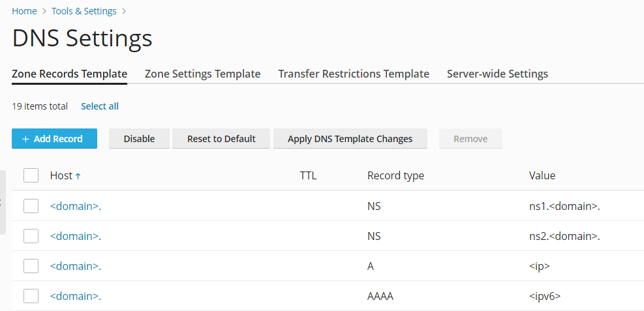Mark the checkbox for the A record
Screen dimensions: 644x311
pos(31,266)
